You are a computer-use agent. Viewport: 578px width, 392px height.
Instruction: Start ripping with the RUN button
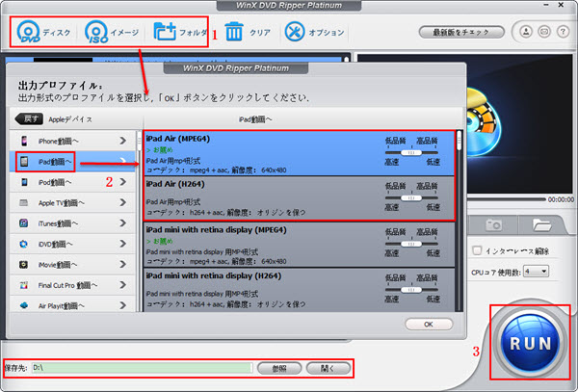point(530,343)
